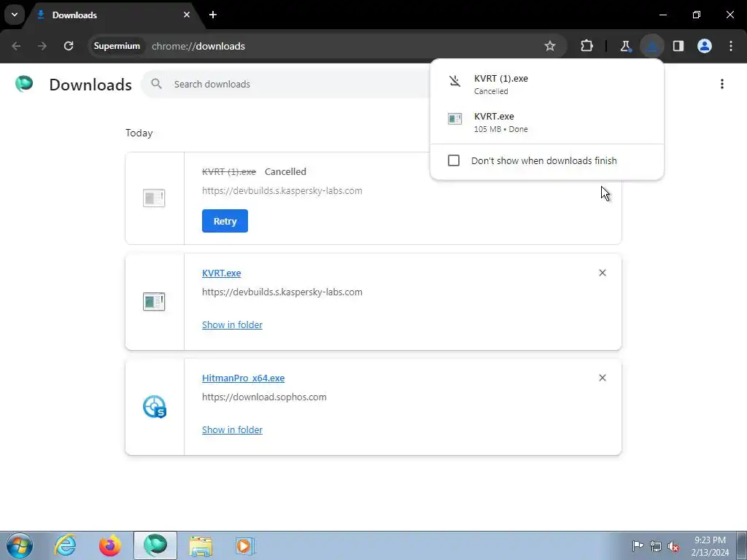Open the tab search dropdown arrow
The image size is (747, 560).
(x=15, y=15)
